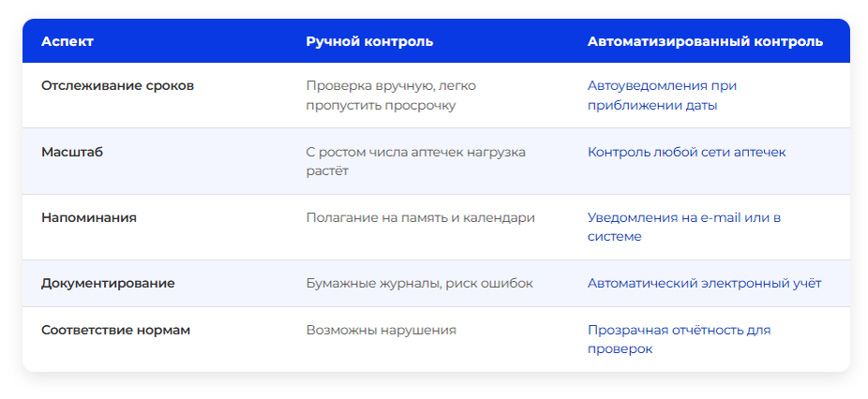868x399 pixels.
Task: Click "С ростом числа аптечек нагрузка растёт" cell
Action: coord(416,162)
